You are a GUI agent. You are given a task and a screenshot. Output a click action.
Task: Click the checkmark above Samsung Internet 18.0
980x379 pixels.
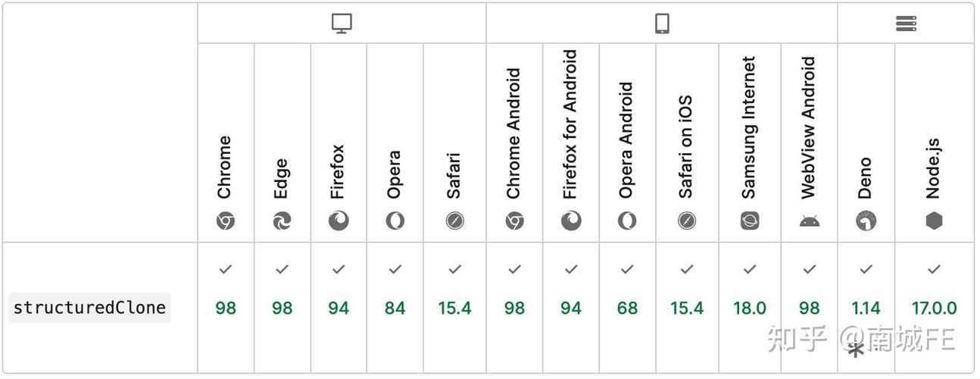click(750, 269)
